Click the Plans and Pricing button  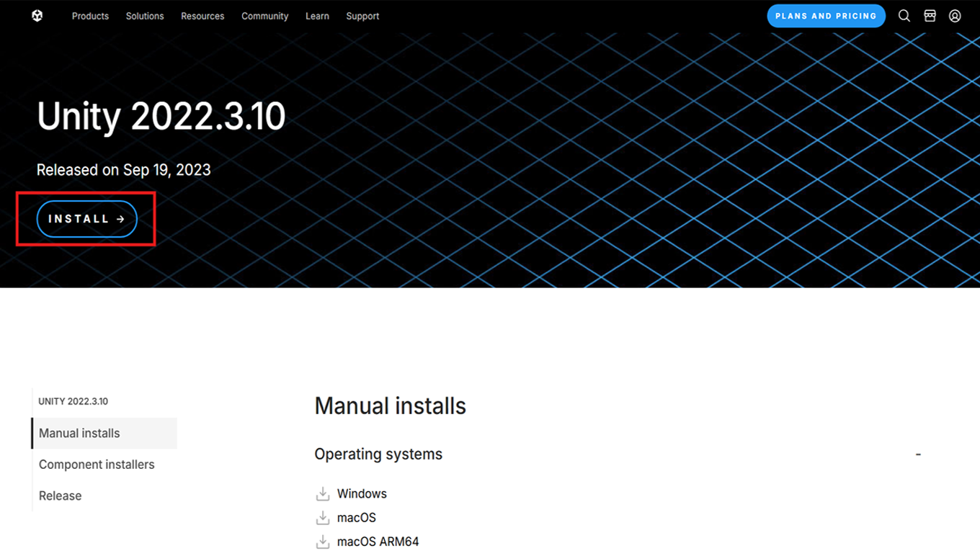826,16
